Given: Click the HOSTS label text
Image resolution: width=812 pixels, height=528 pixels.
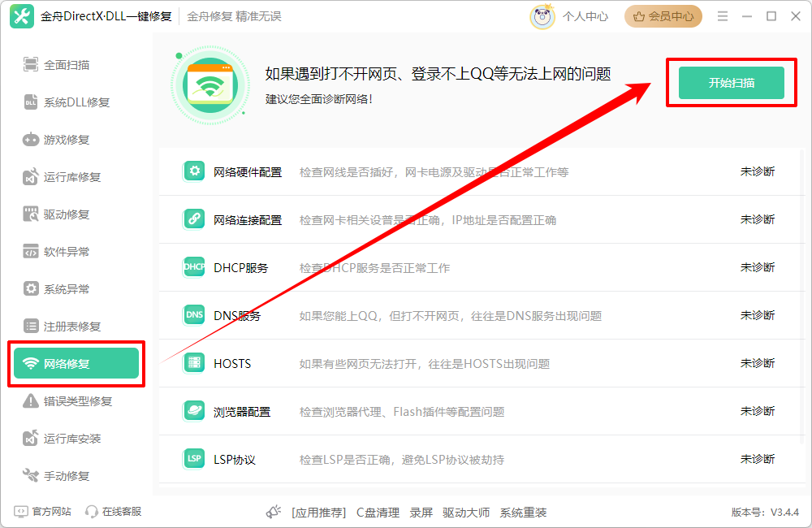Looking at the screenshot, I should coord(232,364).
